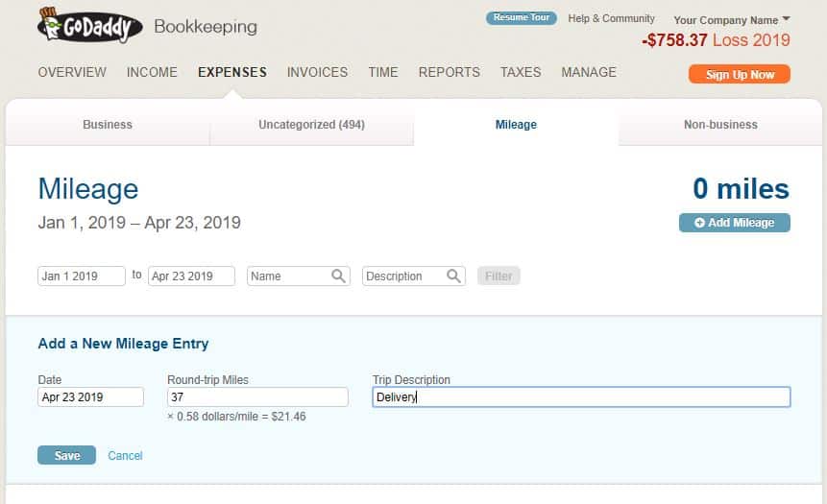
Task: Click the Jan 1, 2019 – Apr 23, 2019 range text
Action: coord(139,223)
